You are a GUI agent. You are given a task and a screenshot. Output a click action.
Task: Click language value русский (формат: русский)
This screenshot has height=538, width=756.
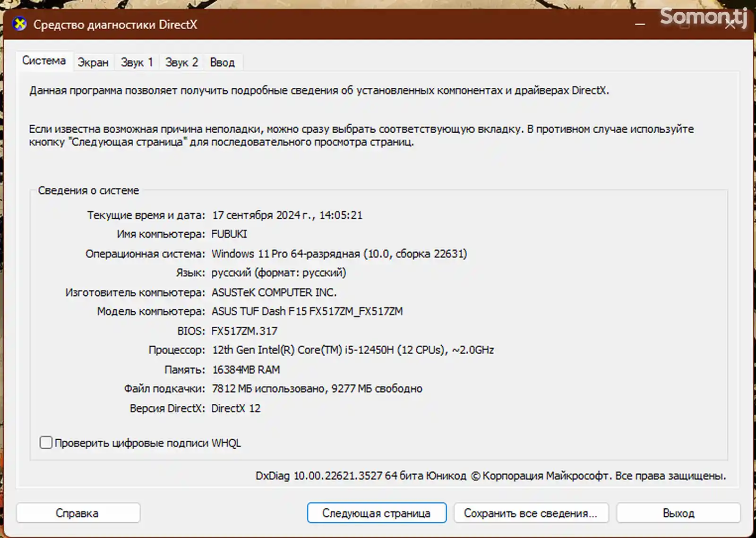[279, 273]
